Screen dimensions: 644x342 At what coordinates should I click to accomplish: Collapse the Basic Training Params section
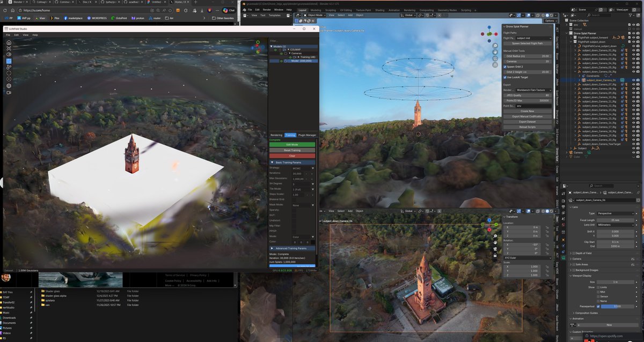click(292, 162)
